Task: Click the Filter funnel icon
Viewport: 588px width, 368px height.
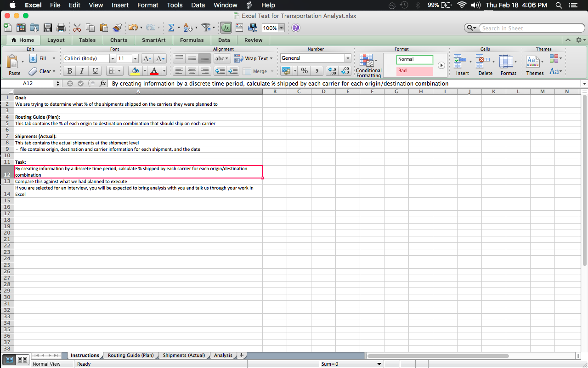Action: pyautogui.click(x=206, y=28)
